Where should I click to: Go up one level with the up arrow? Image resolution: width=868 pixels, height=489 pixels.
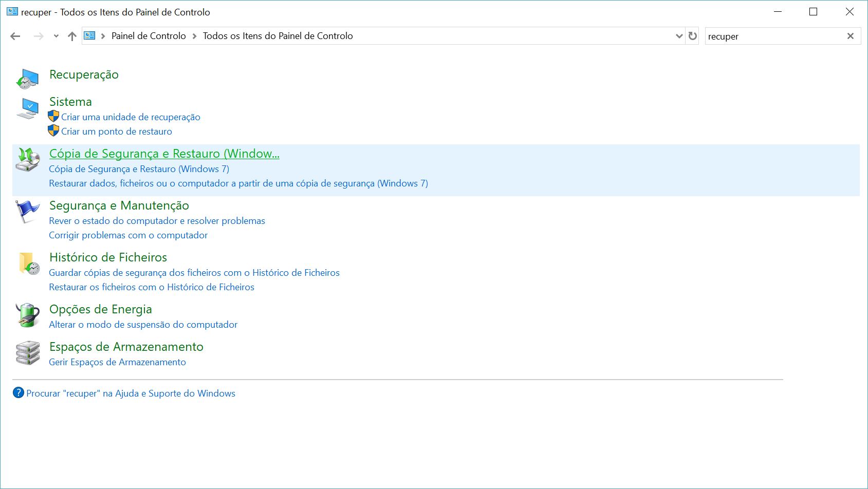[x=72, y=36]
